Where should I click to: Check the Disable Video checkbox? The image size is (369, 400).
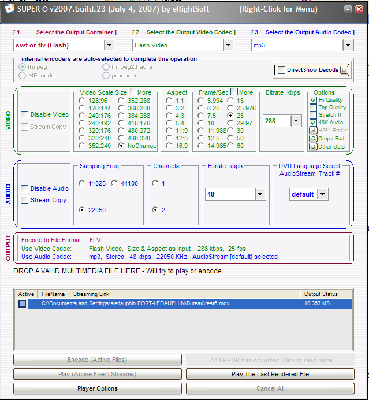(x=25, y=115)
